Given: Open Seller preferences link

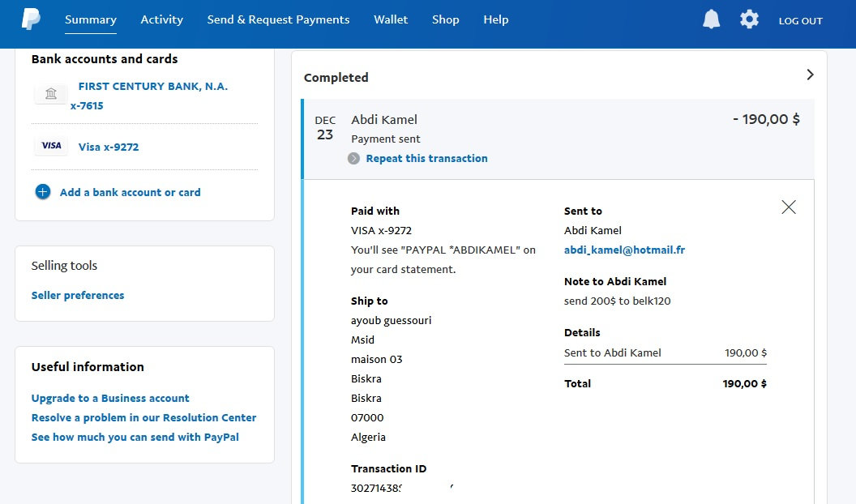Looking at the screenshot, I should (x=78, y=296).
